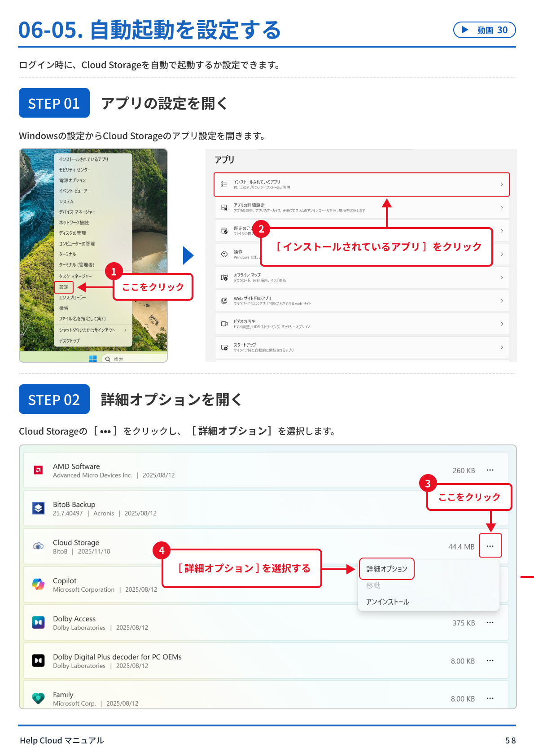
Task: Choose デバイス マネージャー from context menu
Action: (x=77, y=212)
